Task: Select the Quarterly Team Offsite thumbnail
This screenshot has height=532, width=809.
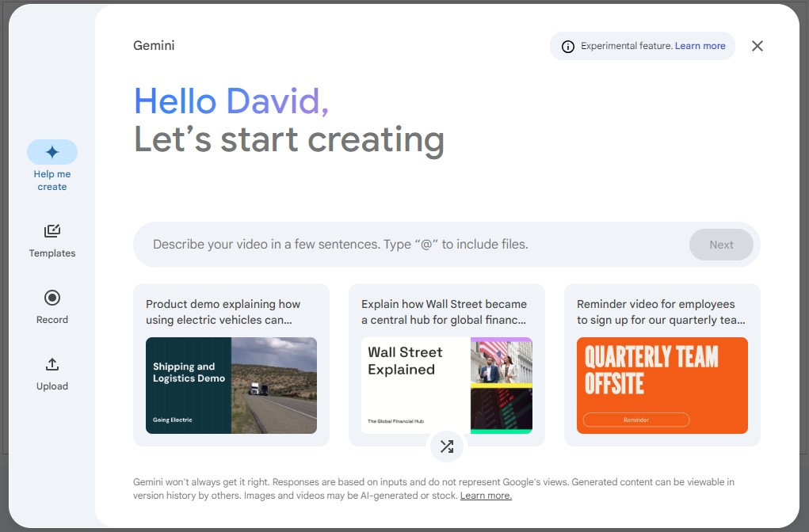Action: [x=662, y=386]
